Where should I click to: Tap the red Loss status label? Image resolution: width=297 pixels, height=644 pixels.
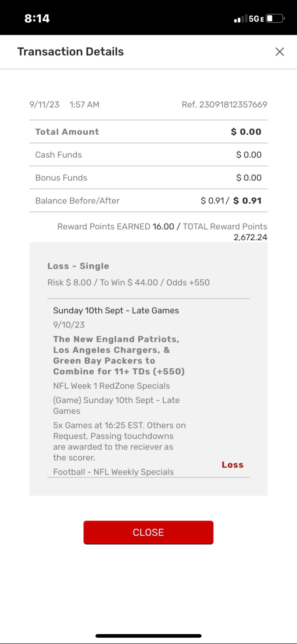pos(232,465)
